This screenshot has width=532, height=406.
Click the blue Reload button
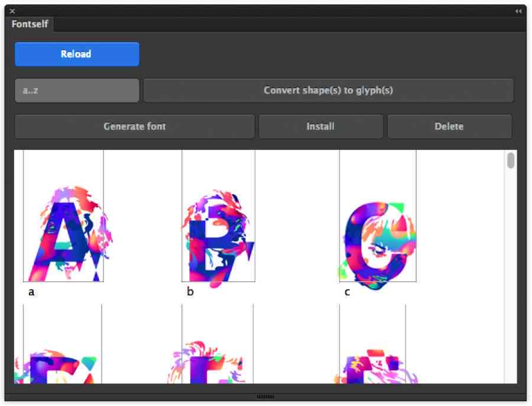coord(77,54)
